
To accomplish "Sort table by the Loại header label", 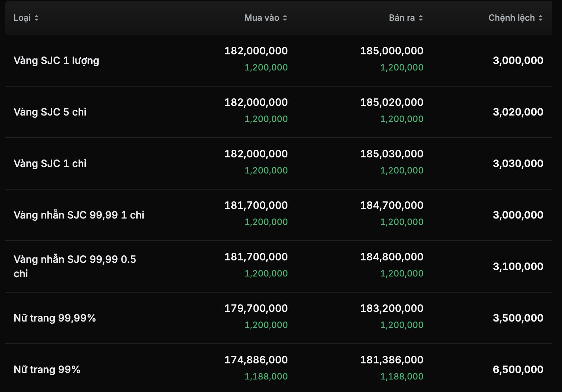I will (x=22, y=18).
